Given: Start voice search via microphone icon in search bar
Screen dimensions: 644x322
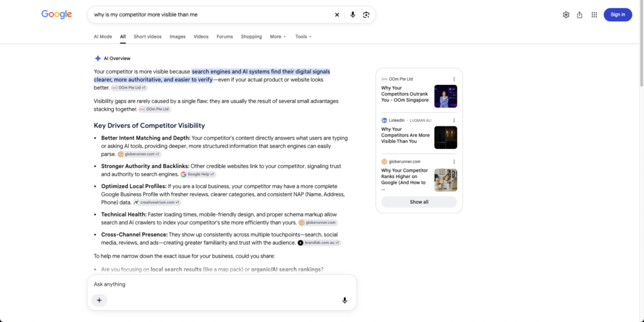Looking at the screenshot, I should (352, 15).
